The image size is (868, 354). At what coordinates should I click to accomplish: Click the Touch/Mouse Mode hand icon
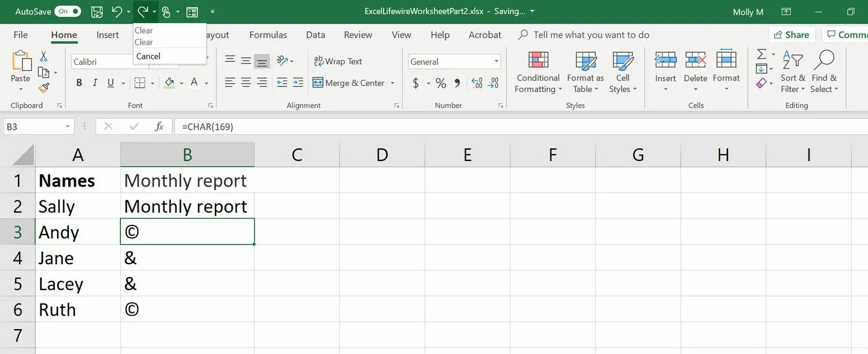point(166,12)
